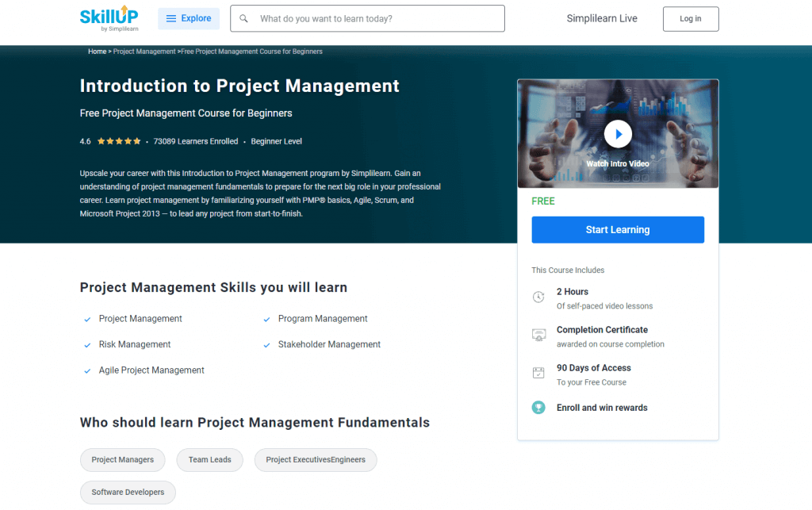Viewport: 812px width, 510px height.
Task: Click the Agile Project Management skill text
Action: pos(151,370)
